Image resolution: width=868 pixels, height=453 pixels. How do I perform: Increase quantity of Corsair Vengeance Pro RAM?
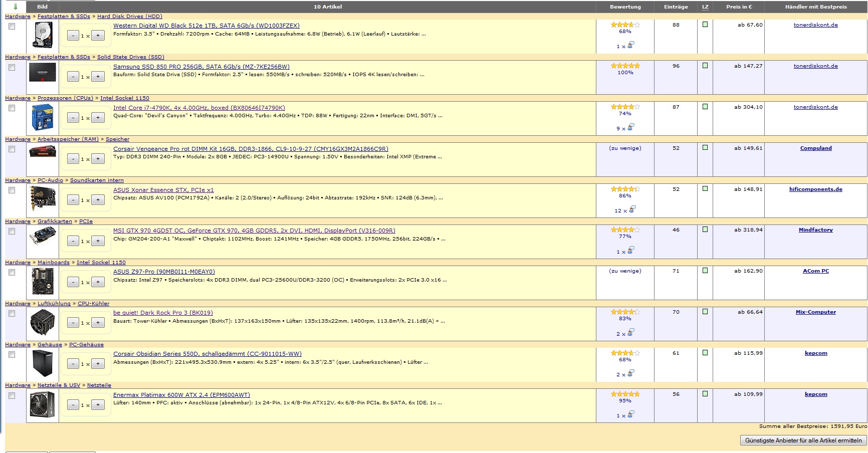98,159
